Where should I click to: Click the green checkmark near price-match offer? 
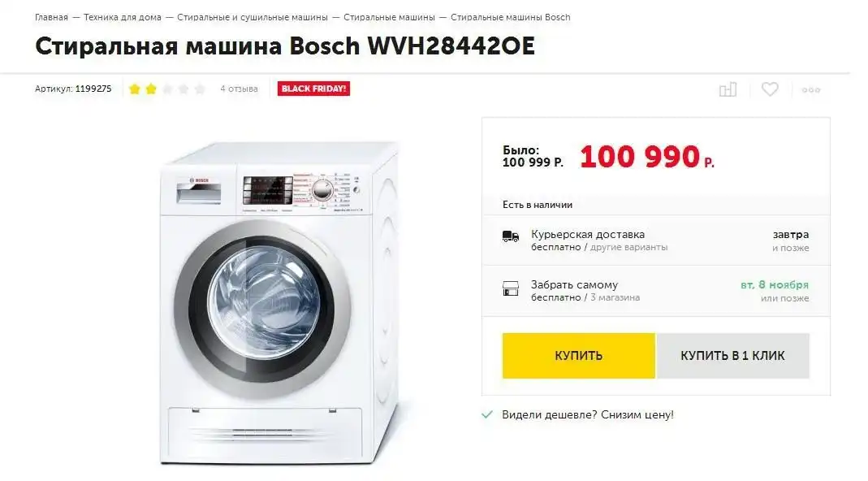[487, 414]
